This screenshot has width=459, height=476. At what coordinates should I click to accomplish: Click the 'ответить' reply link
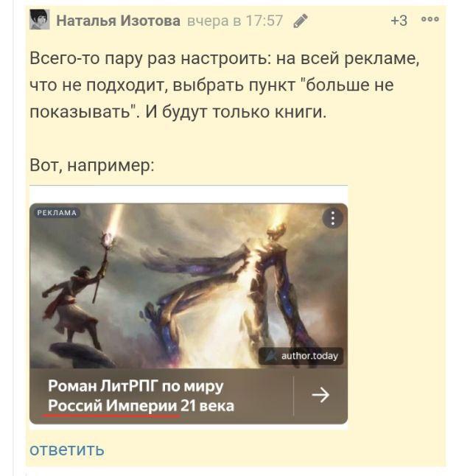click(67, 449)
